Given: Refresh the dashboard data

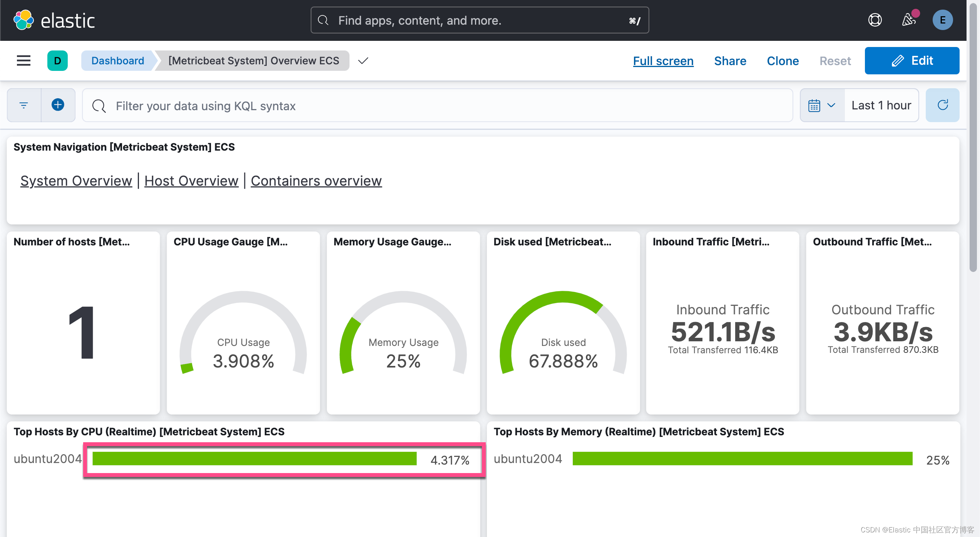Looking at the screenshot, I should click(x=942, y=105).
